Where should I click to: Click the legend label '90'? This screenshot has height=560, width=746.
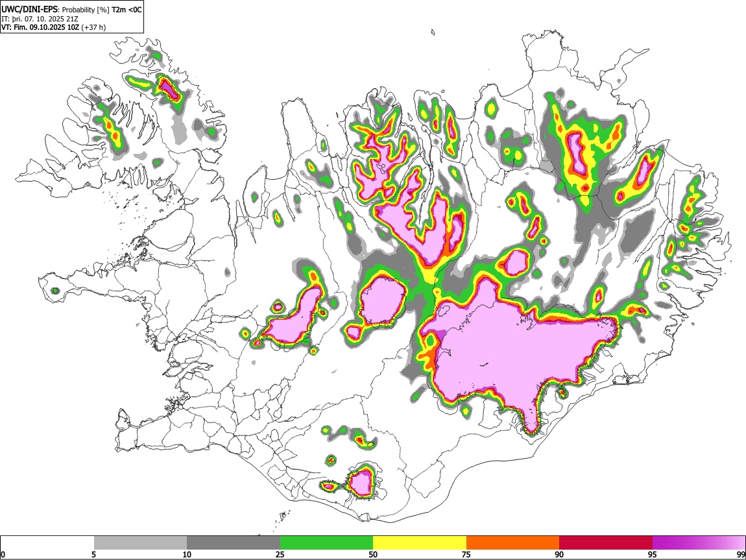point(559,555)
